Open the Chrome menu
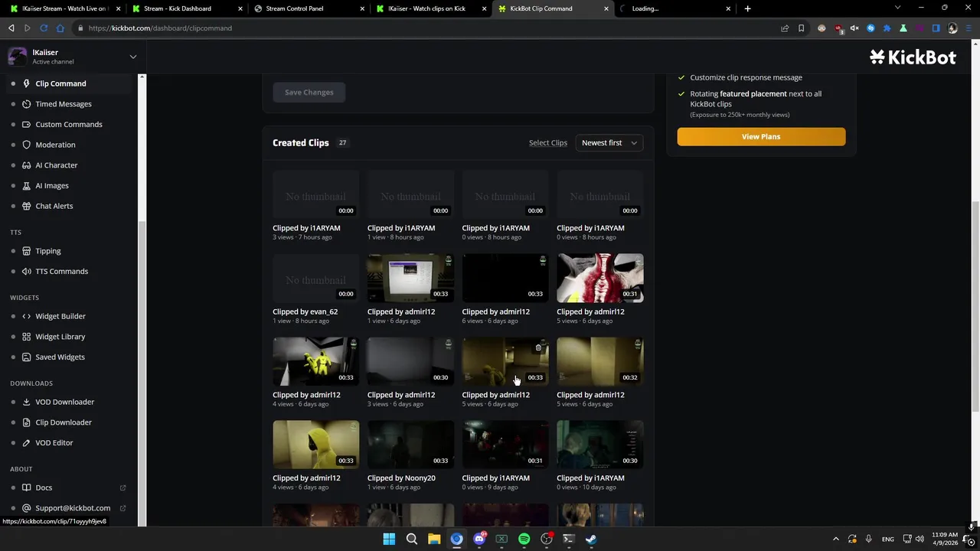 click(x=969, y=28)
